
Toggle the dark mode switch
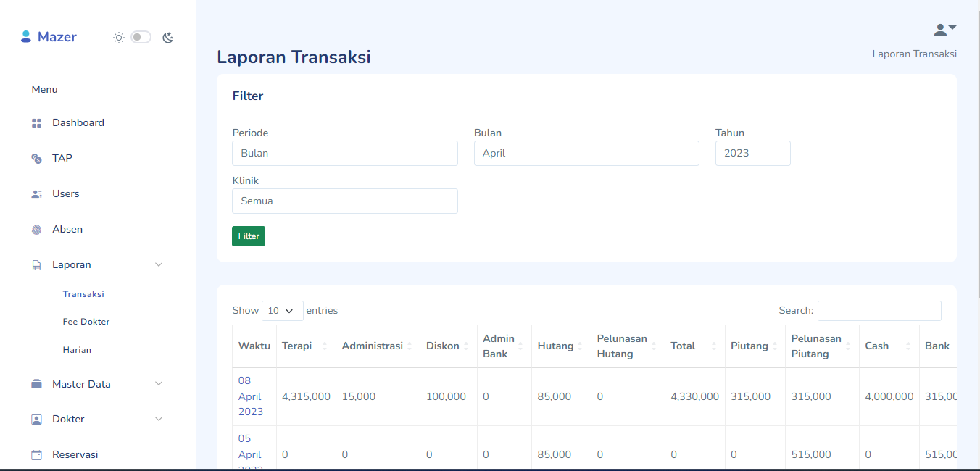tap(141, 37)
